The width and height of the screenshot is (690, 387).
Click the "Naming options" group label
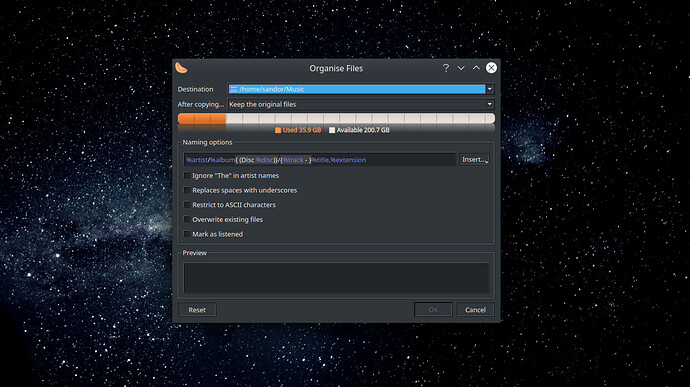click(x=207, y=142)
